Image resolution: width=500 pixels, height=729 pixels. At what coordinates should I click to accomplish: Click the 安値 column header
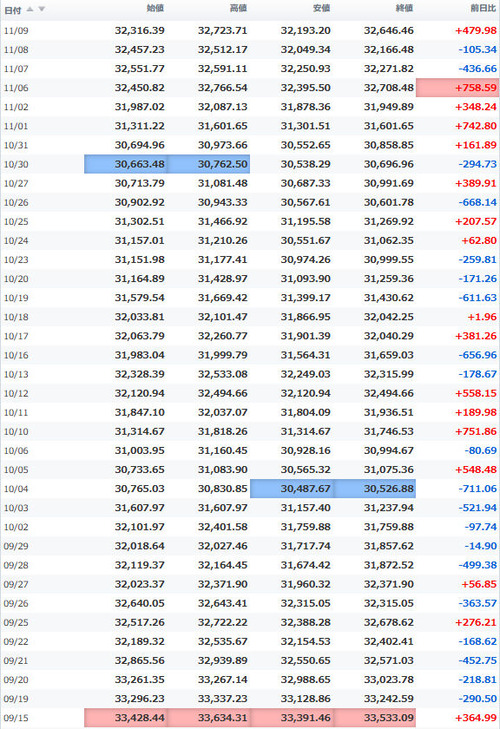[x=321, y=8]
